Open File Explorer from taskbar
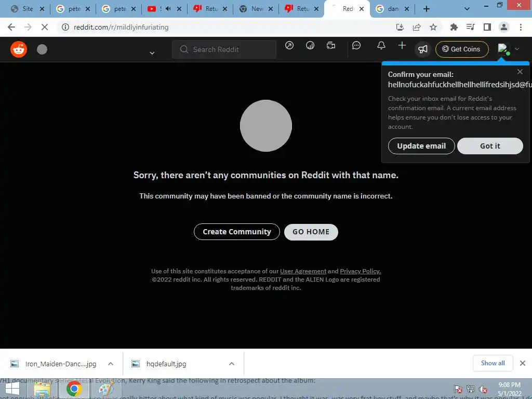The image size is (532, 399). pyautogui.click(x=42, y=389)
